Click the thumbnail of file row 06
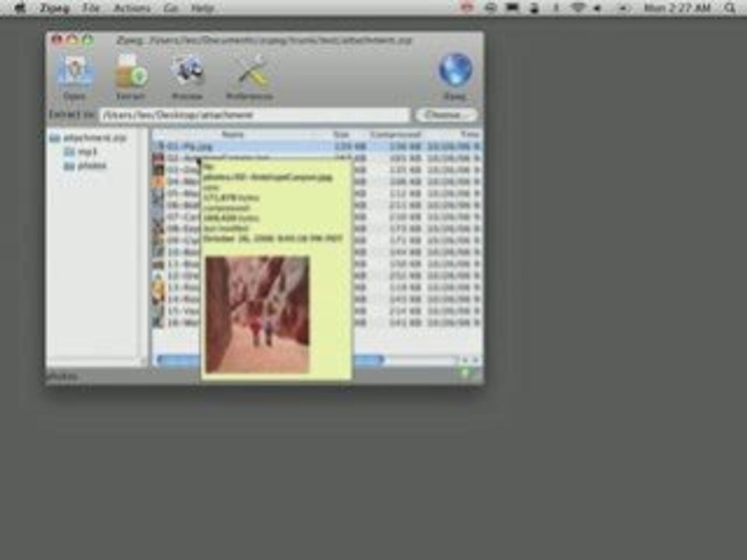747x560 pixels. pos(159,205)
